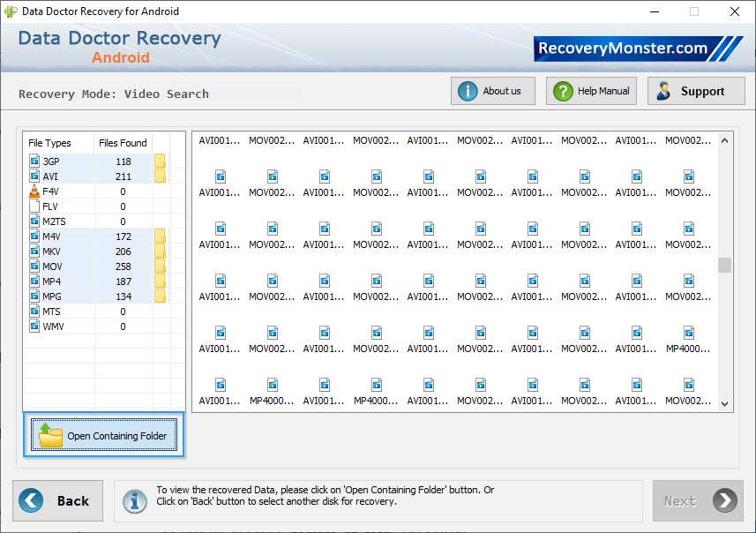Open the Help Manual

[591, 91]
